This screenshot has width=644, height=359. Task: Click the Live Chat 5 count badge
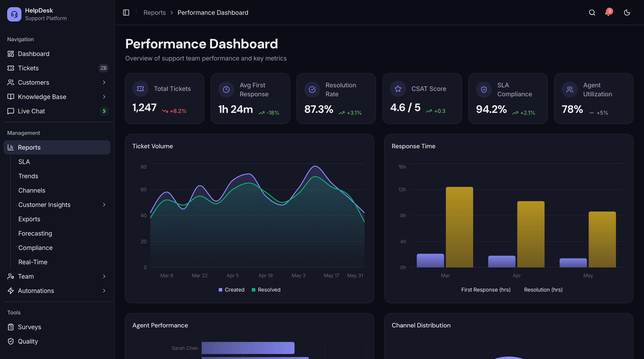coord(104,111)
